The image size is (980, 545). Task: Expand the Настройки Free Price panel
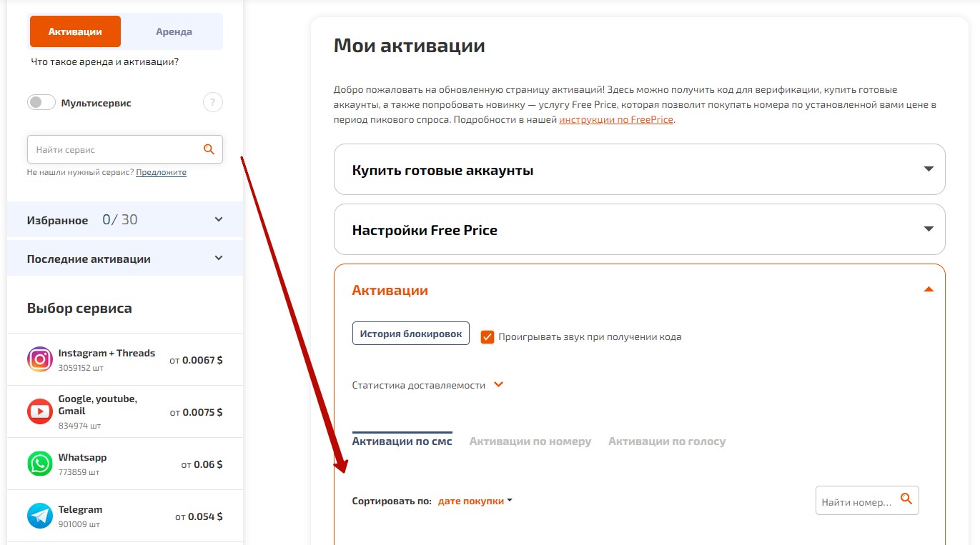coord(929,229)
